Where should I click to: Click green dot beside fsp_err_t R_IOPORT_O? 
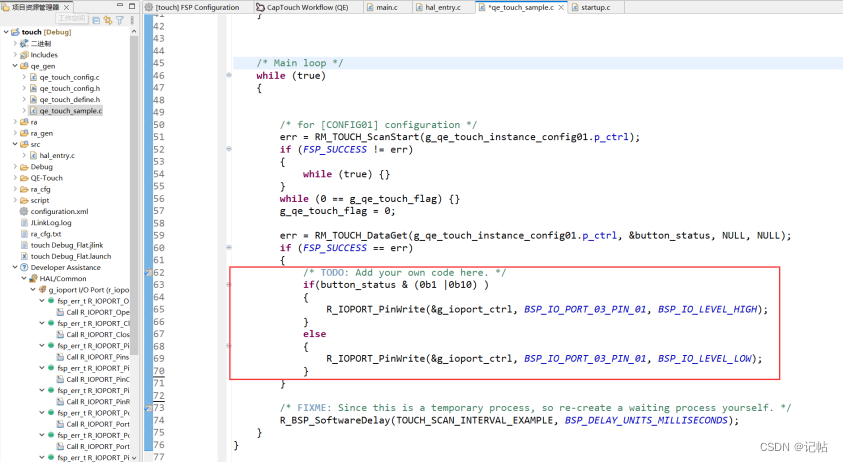pos(51,301)
